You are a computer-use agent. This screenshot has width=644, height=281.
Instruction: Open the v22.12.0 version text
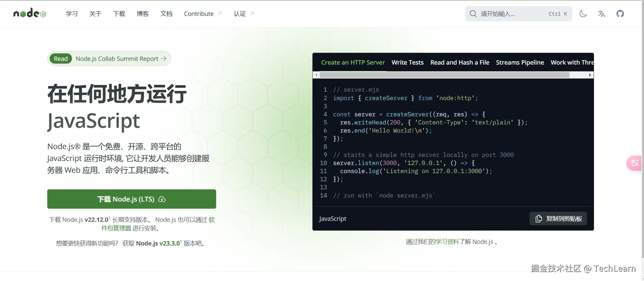click(97, 220)
